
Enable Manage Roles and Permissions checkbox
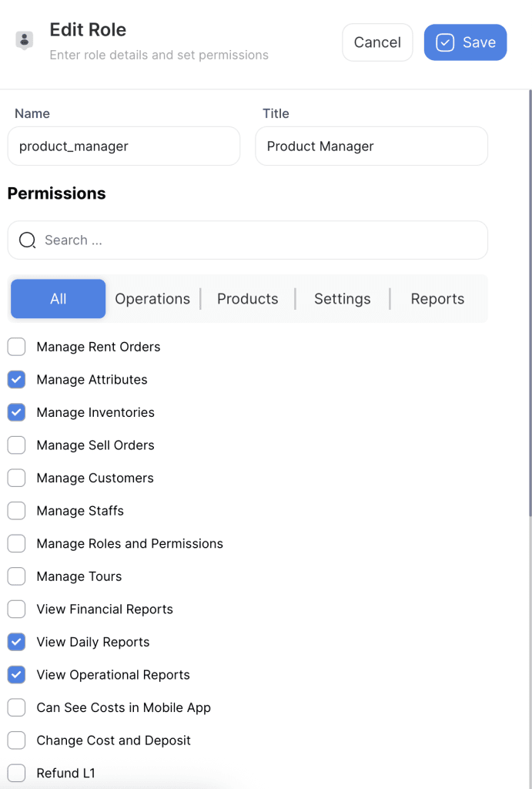[16, 544]
